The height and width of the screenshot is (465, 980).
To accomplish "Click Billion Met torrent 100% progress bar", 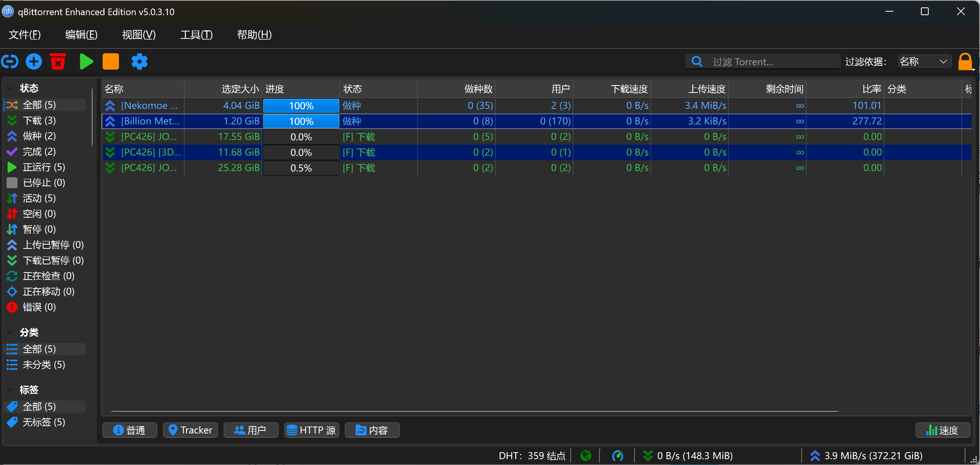I will (x=301, y=121).
